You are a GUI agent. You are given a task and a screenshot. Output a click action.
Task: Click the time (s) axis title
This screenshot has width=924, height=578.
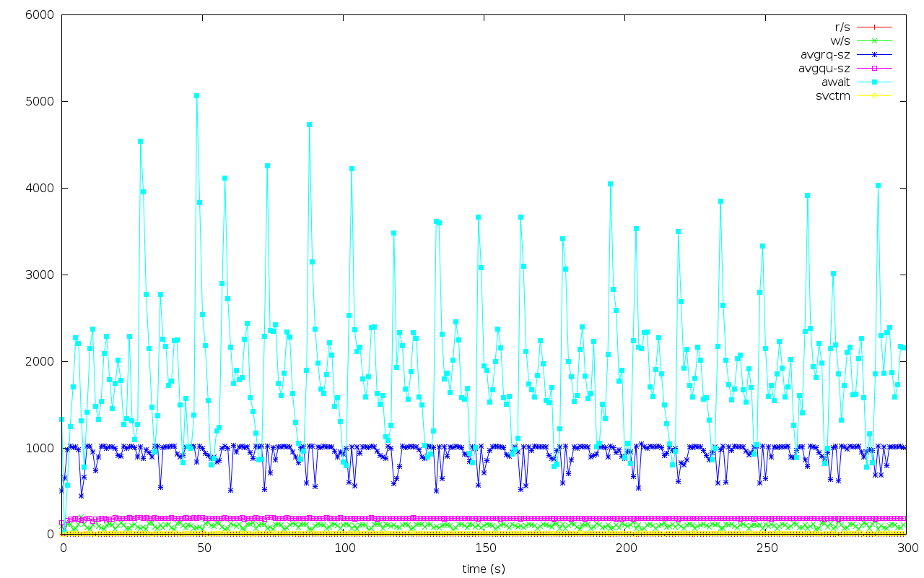[484, 569]
